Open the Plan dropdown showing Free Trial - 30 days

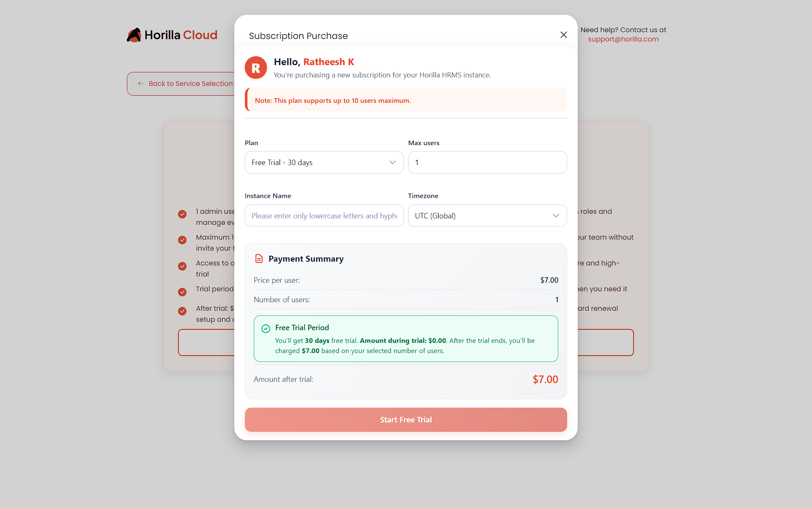coord(324,162)
